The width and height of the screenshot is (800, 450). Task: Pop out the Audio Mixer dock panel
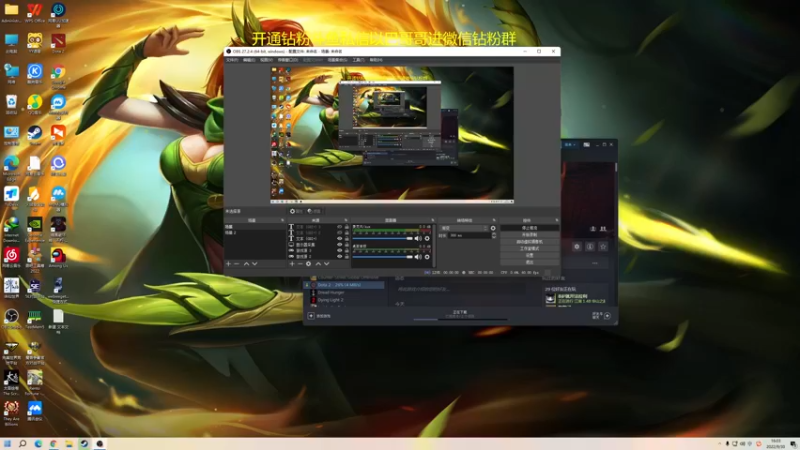click(x=433, y=220)
